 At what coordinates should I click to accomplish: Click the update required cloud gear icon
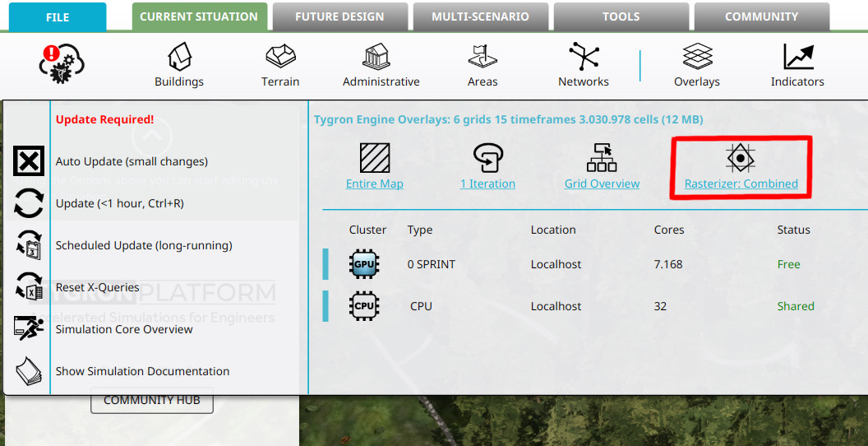[x=62, y=63]
